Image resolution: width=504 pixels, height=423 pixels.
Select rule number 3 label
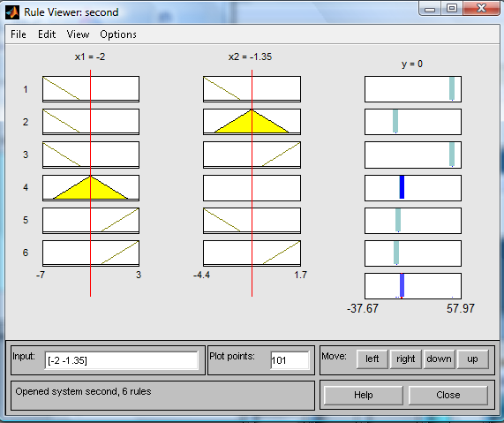pos(26,155)
